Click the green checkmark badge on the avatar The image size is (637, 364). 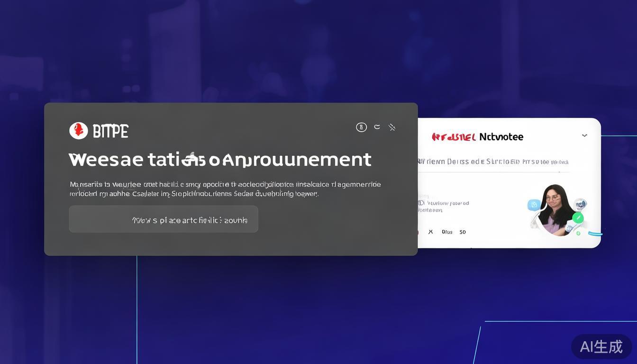click(577, 218)
